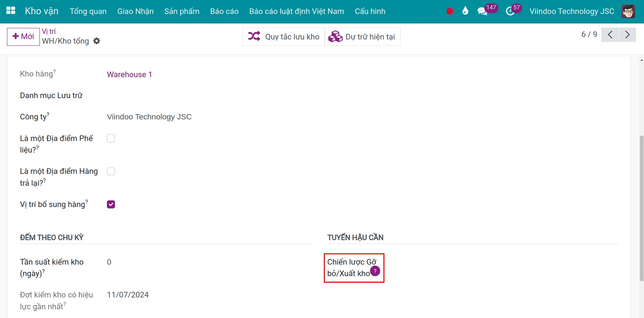Click the Vị trí breadcrumb link
Viewport: 644px width, 318px height.
point(49,31)
